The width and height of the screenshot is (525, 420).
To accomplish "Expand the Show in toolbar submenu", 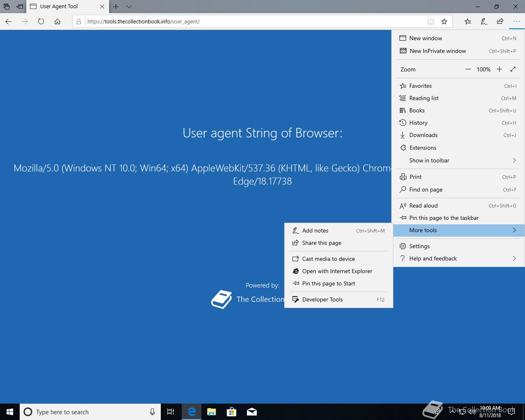I will pyautogui.click(x=458, y=160).
